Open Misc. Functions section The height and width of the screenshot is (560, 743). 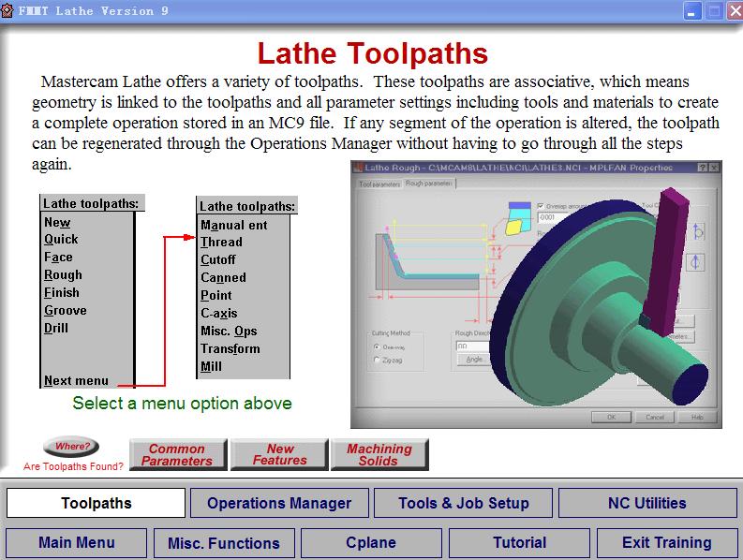coord(224,543)
